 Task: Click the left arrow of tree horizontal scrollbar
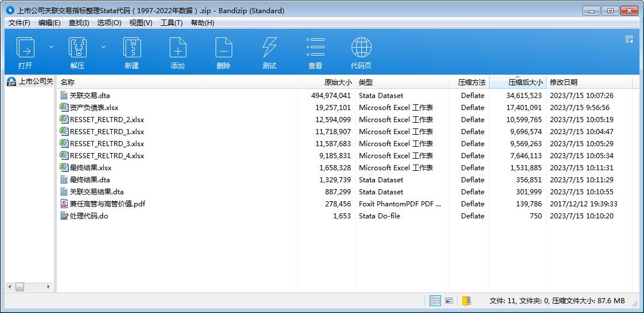point(9,287)
